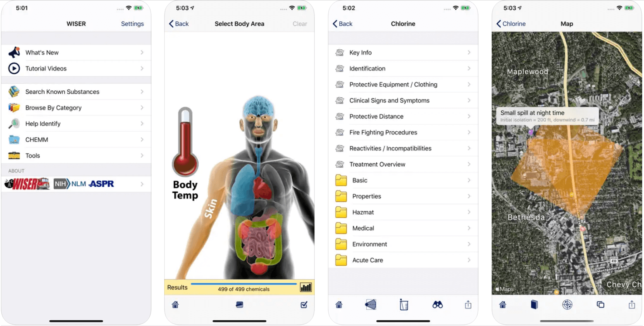Image resolution: width=644 pixels, height=326 pixels.
Task: Tap the beaker icon in Chlorine toolbar
Action: [404, 305]
